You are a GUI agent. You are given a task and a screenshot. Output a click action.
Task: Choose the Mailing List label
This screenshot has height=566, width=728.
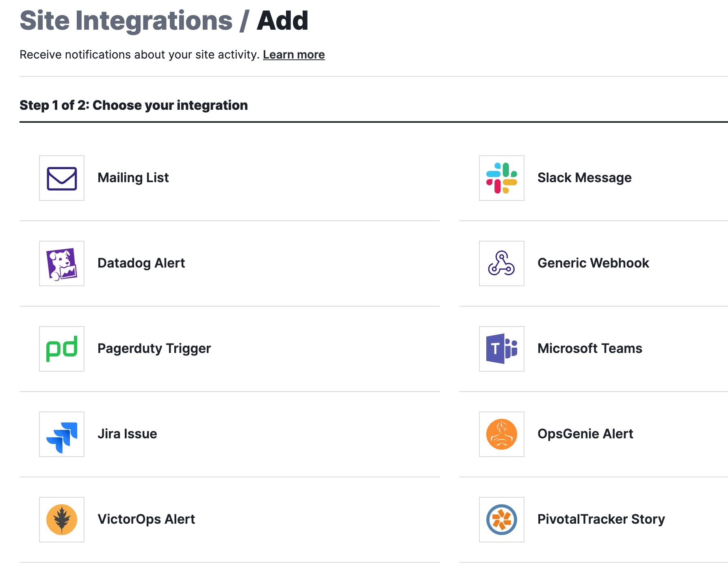pos(133,178)
